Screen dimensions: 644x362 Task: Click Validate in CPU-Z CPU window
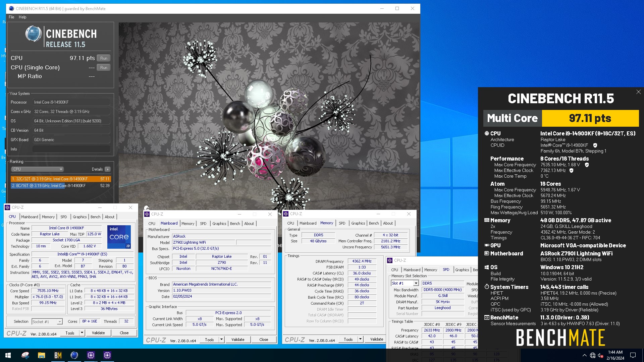[98, 333]
